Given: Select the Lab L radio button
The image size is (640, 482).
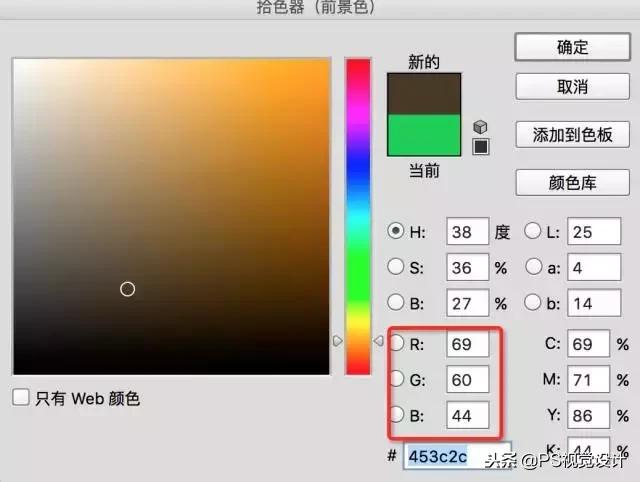Looking at the screenshot, I should [533, 231].
